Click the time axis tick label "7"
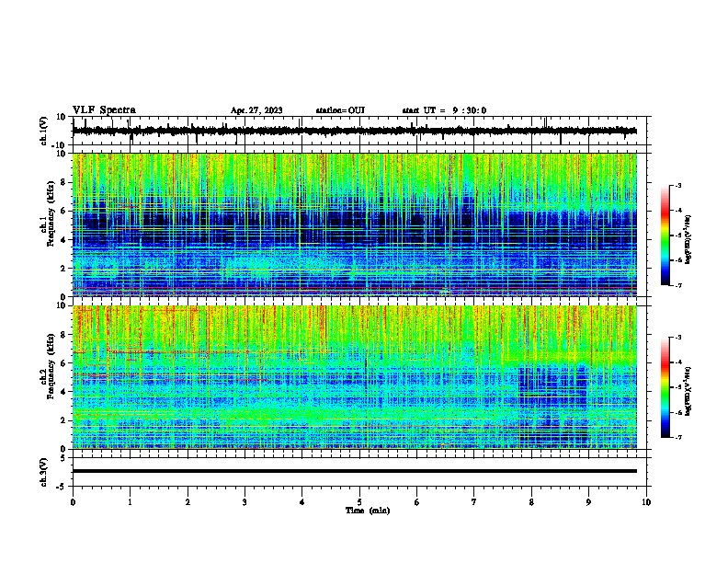 click(x=474, y=502)
